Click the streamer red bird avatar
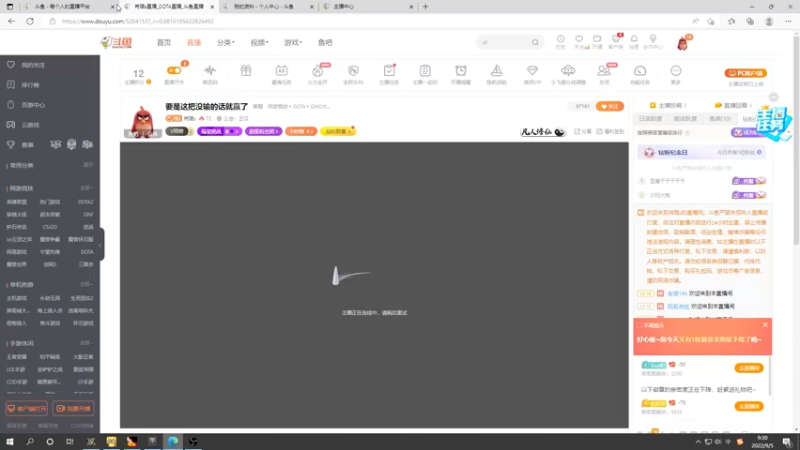The image size is (800, 450). click(x=143, y=121)
